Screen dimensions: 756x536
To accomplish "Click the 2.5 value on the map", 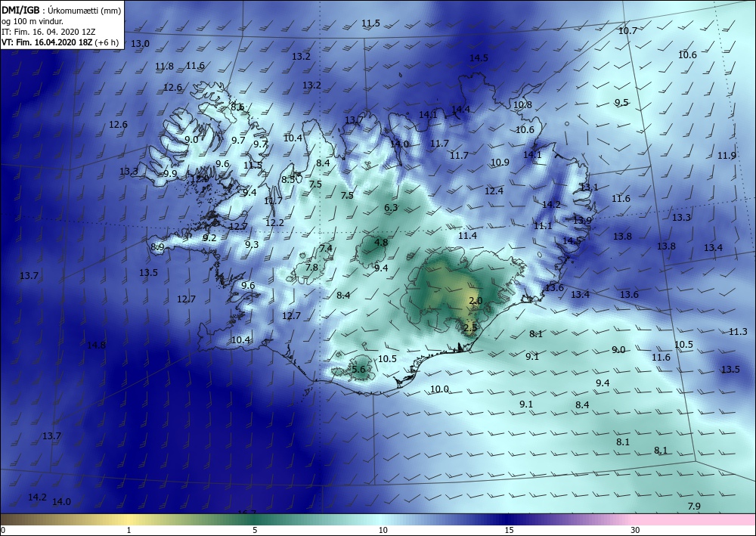I will click(x=470, y=327).
